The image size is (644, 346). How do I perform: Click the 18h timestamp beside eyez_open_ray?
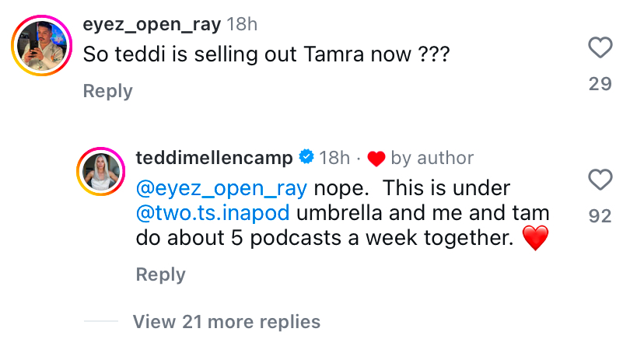(242, 24)
